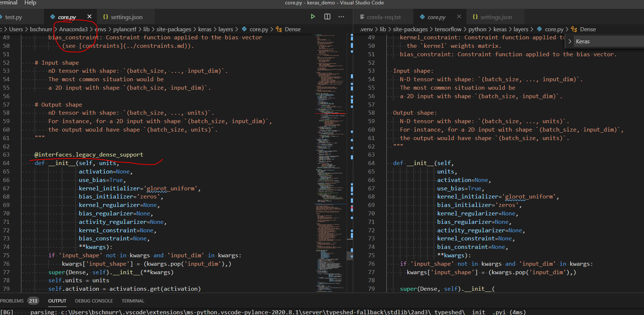Select Dense class symbol in left breadcrumb
Viewport: 644px width, 315px height.
[292, 29]
